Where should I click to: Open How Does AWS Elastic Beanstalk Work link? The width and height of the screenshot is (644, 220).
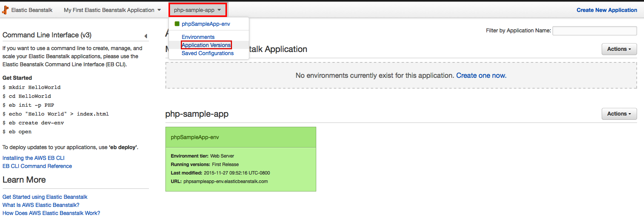pos(51,213)
